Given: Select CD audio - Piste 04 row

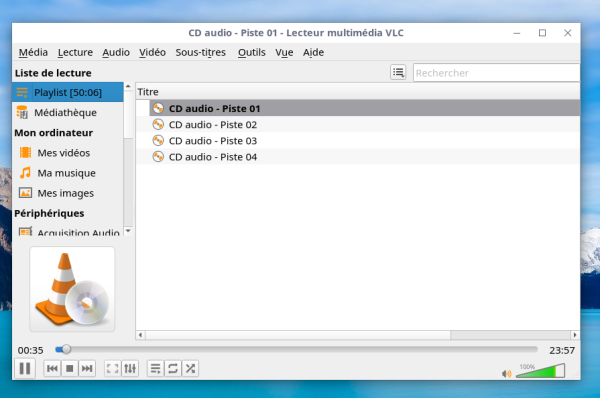Looking at the screenshot, I should coord(358,157).
